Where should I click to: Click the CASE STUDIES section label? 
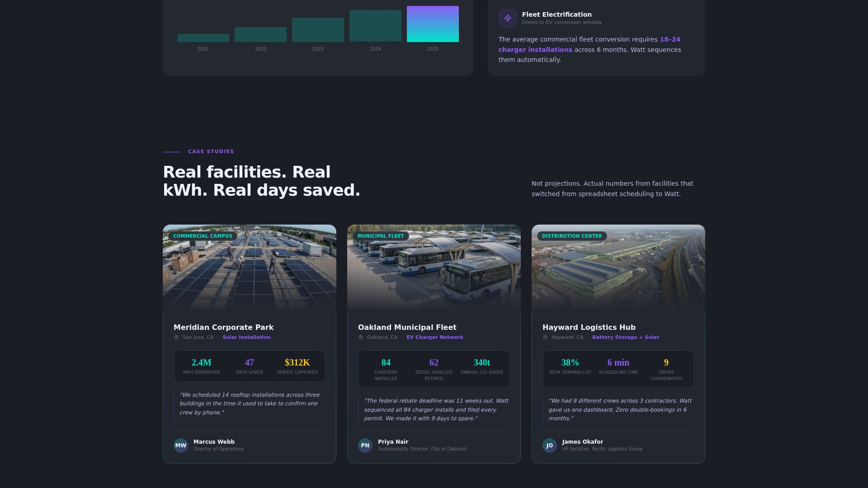tap(211, 151)
